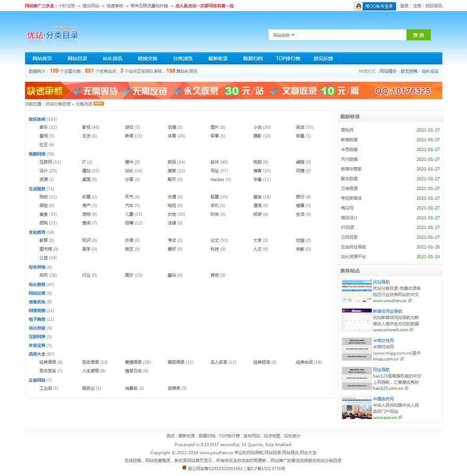The height and width of the screenshot is (476, 467).
Task: Select 数据归档 in the navigation bar
Action: click(253, 59)
